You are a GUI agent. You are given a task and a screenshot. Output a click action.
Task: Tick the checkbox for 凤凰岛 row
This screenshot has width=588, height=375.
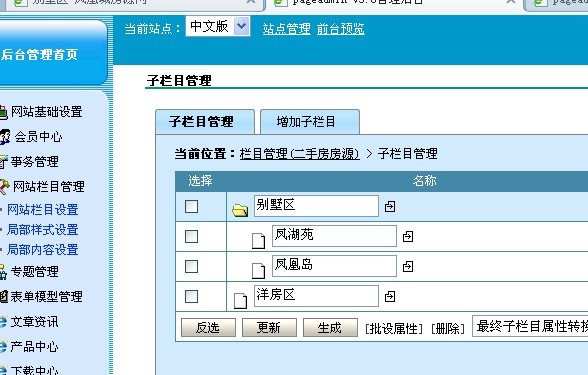point(192,267)
